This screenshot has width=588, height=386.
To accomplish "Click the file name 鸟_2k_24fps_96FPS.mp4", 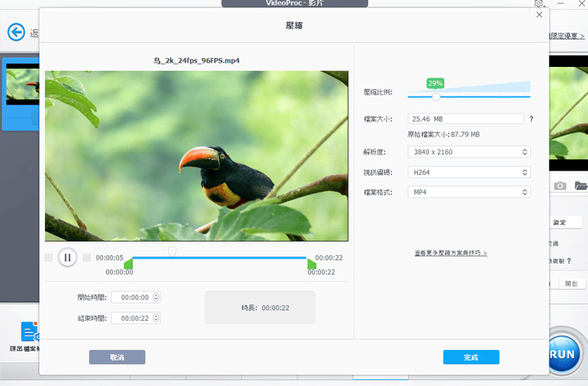I will pyautogui.click(x=197, y=60).
